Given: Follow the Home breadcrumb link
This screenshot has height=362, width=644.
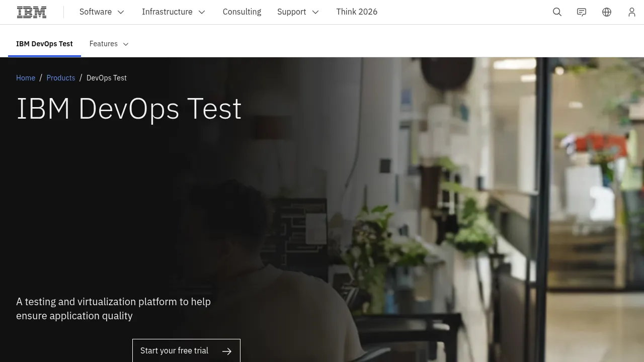Looking at the screenshot, I should click(x=26, y=78).
